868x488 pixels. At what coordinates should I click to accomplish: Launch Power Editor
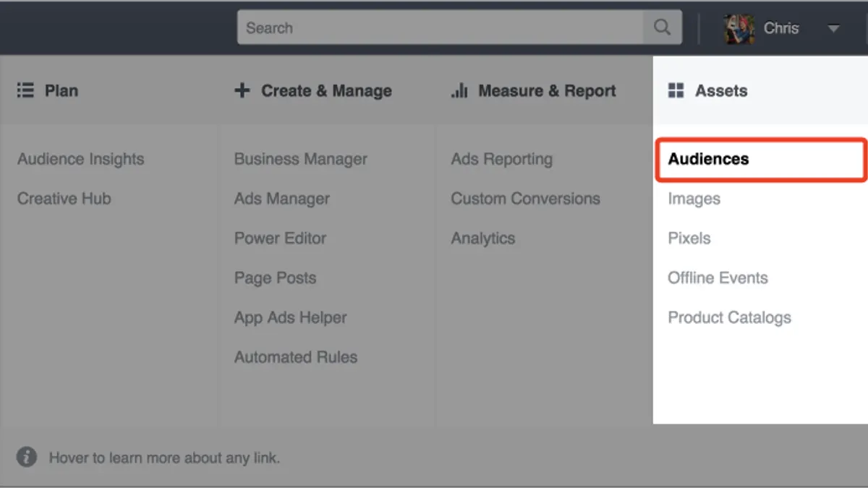point(280,239)
